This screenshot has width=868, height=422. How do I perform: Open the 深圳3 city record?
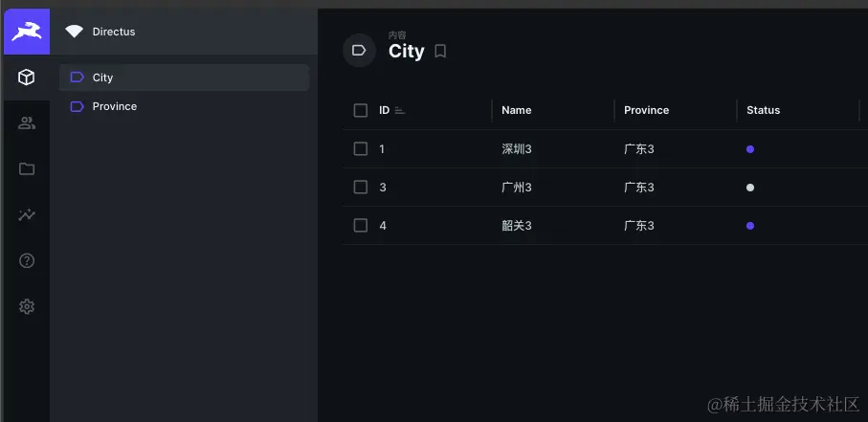tap(516, 149)
